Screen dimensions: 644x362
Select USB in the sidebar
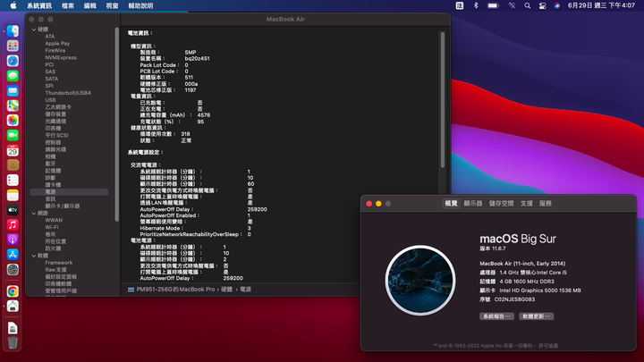point(50,100)
